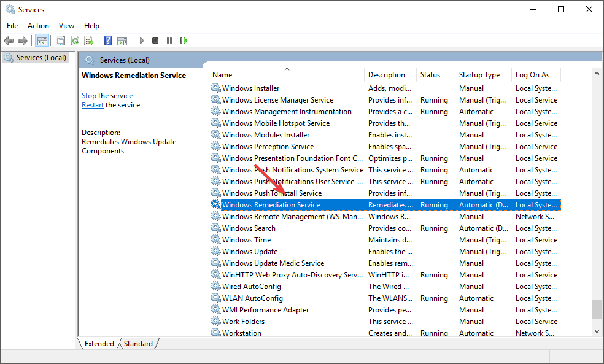Select Windows License Manager Service row
This screenshot has width=604, height=364.
click(x=385, y=100)
